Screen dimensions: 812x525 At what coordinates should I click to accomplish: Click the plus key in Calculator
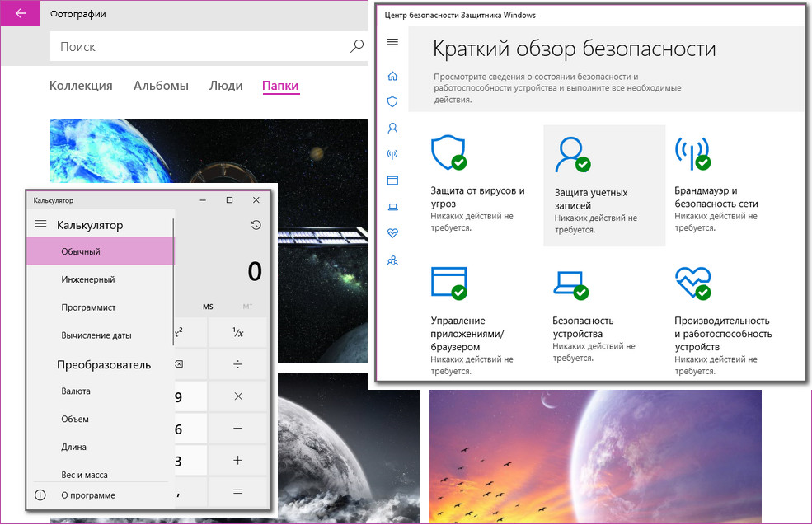point(237,460)
